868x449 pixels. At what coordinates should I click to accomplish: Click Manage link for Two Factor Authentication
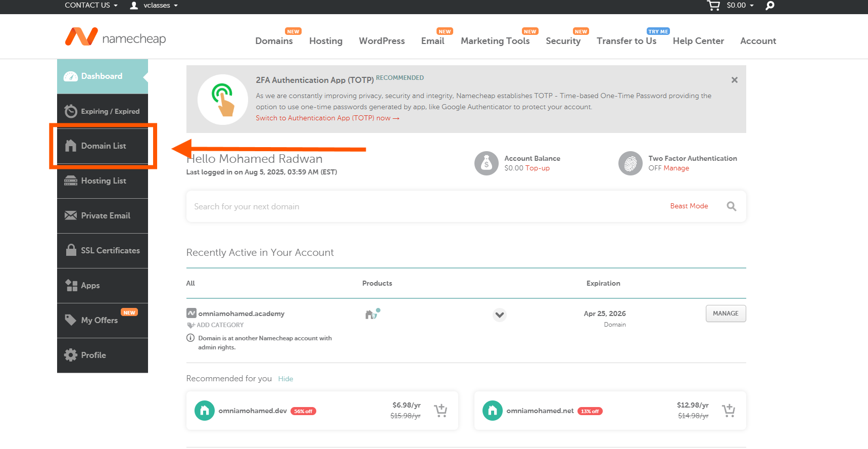click(676, 168)
